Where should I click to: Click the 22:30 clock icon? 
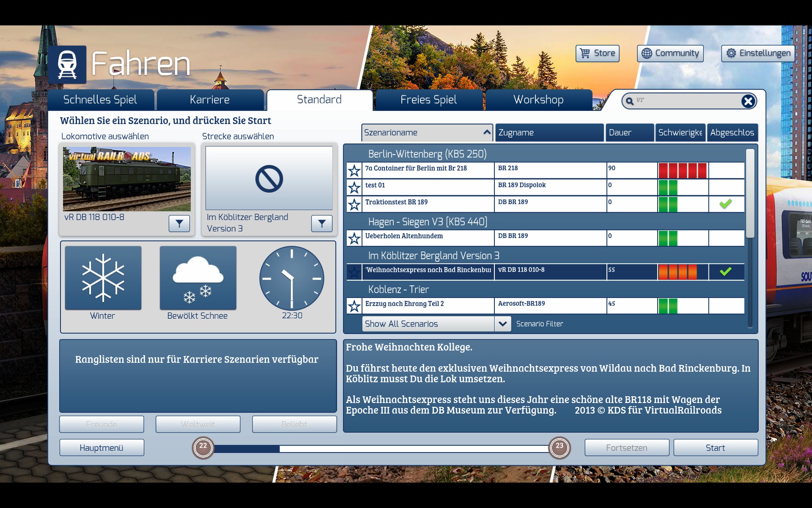point(291,278)
